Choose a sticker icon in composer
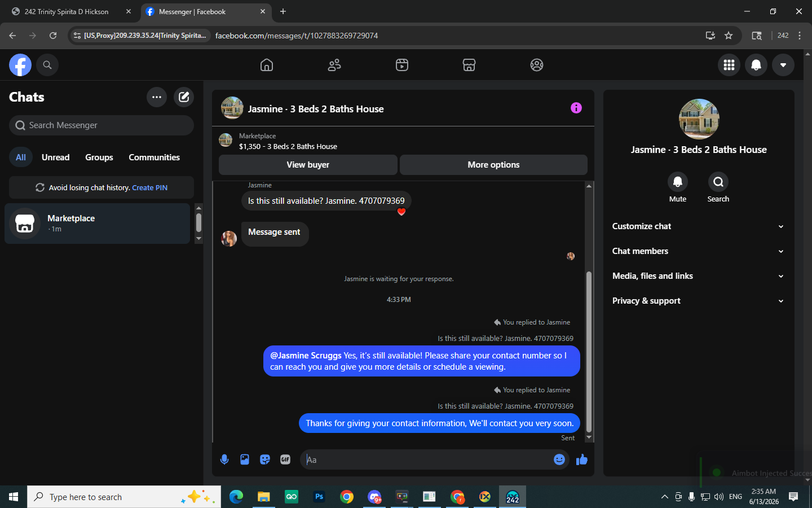The height and width of the screenshot is (508, 812). (265, 459)
